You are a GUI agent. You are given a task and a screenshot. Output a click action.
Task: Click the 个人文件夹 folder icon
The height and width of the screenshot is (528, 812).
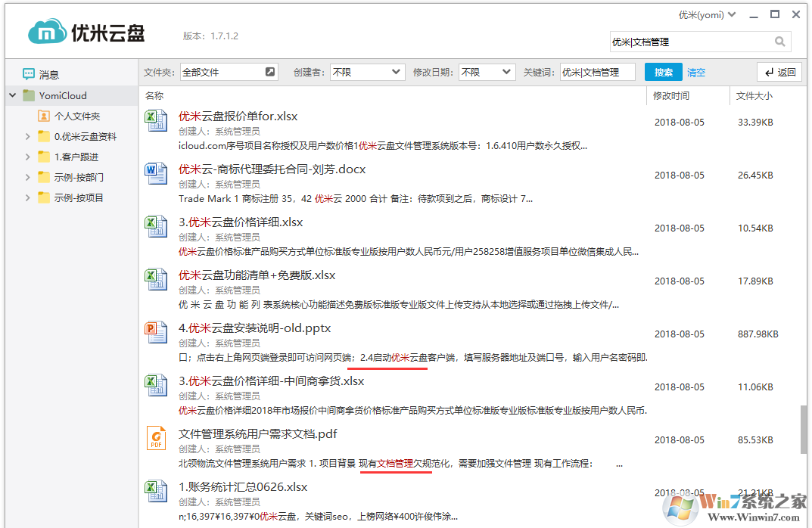44,116
